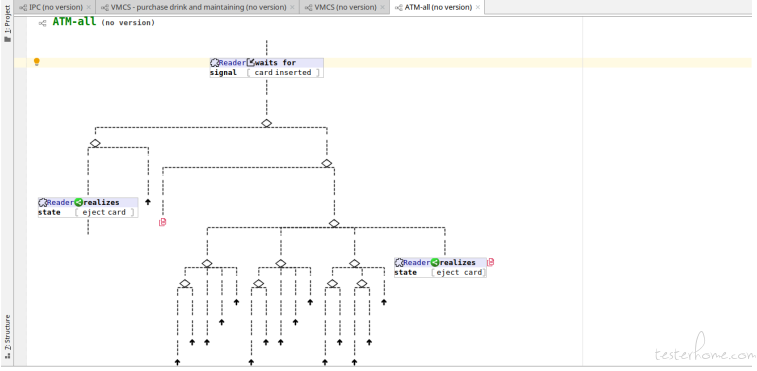Viewport: 757px width, 371px height.
Task: Click pink icon beside right eject card node
Action: click(x=491, y=262)
